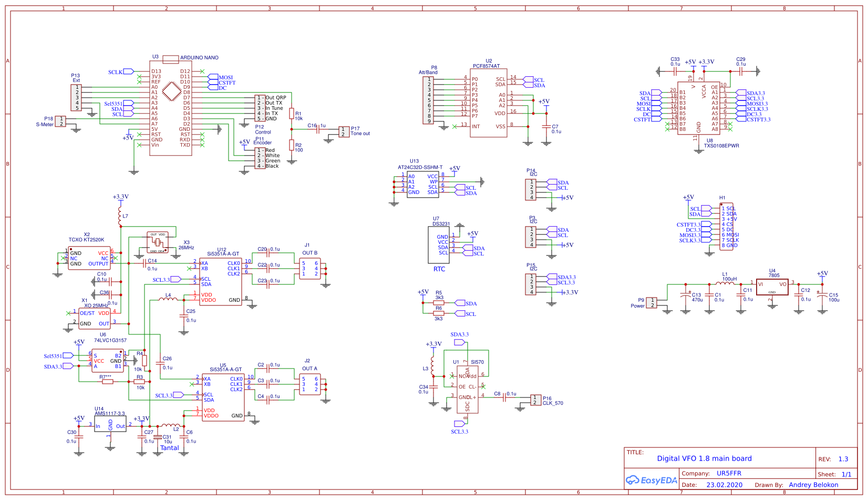Viewport: 868px width, 500px height.
Task: Select the Tantal label near C31
Action: [x=169, y=448]
